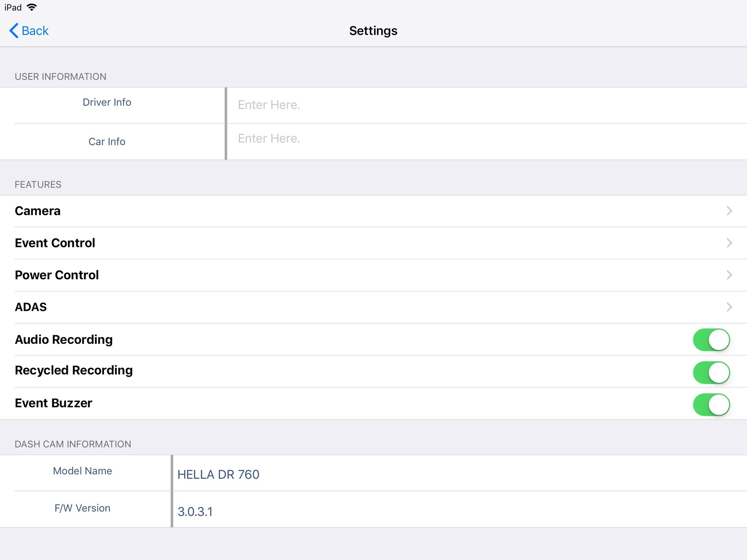Focus the Car Info input field
Screen dimensions: 747x560
coord(487,141)
